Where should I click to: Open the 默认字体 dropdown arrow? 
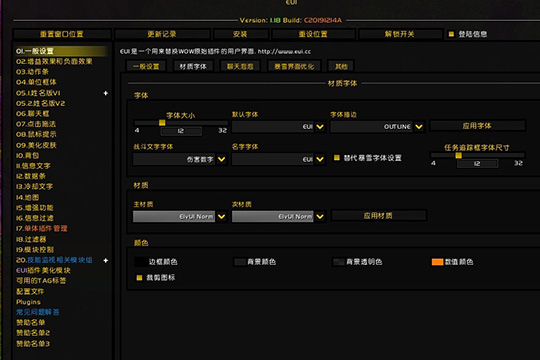(x=320, y=127)
